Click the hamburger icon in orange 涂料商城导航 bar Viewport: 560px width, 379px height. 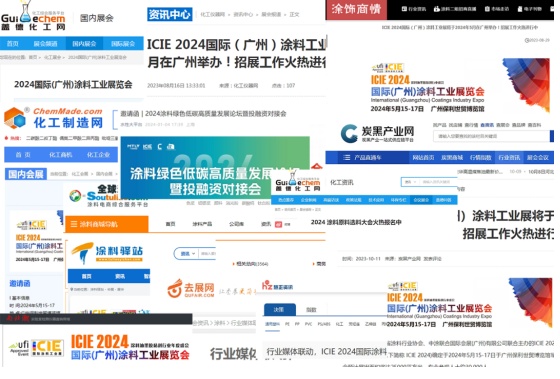click(x=74, y=224)
